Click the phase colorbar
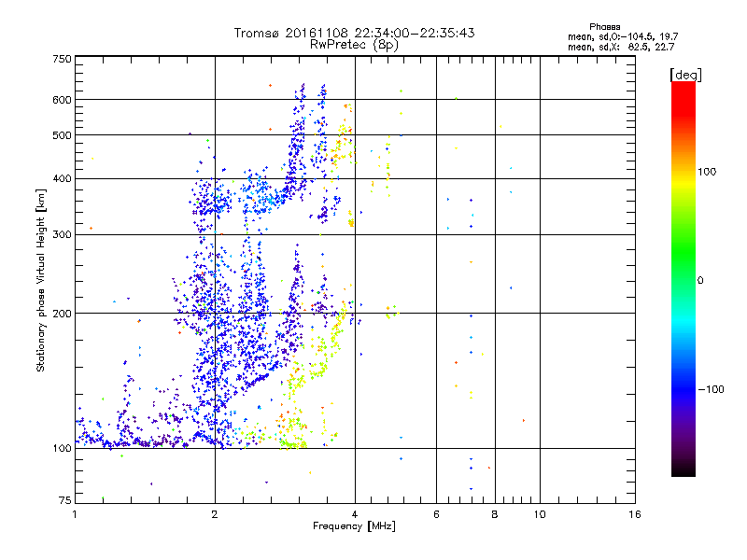This screenshot has width=747, height=560. pos(684,279)
